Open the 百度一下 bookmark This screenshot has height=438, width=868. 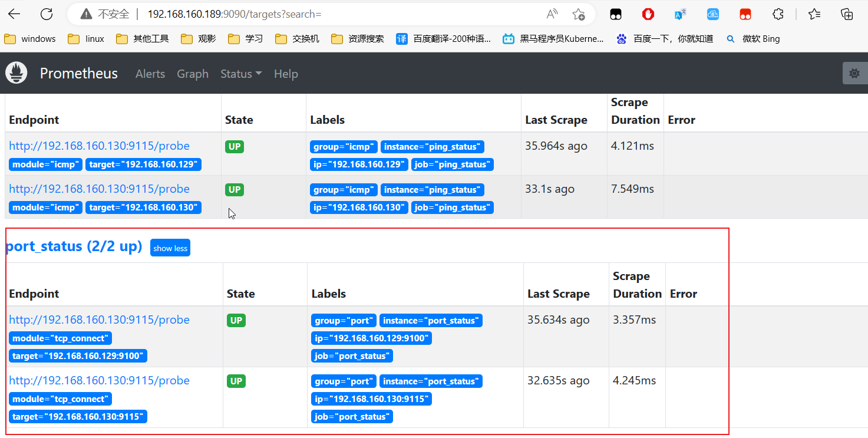tap(665, 39)
